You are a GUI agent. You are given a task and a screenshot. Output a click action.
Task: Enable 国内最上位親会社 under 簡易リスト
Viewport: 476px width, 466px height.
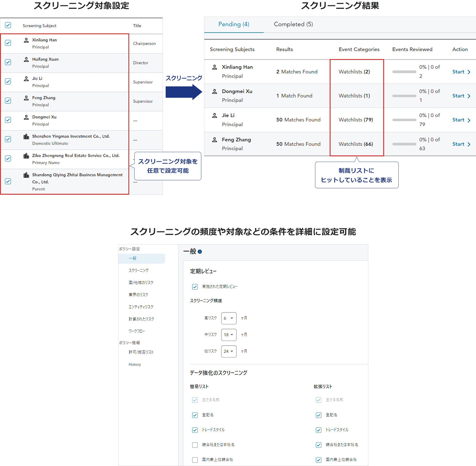point(195,460)
